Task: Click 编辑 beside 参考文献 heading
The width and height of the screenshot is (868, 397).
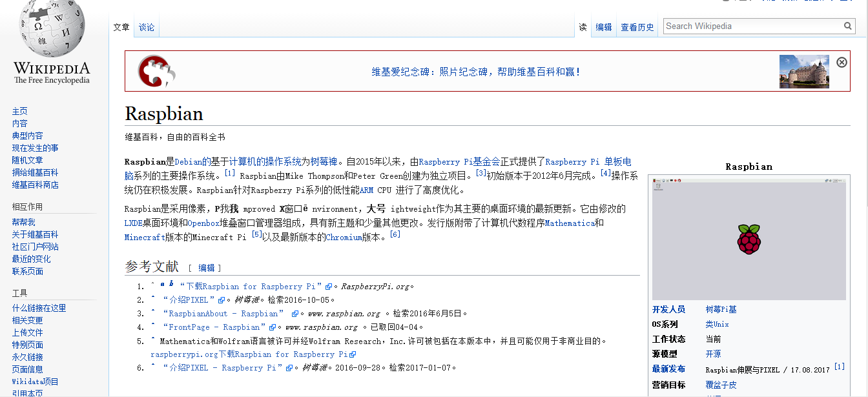Action: [207, 267]
